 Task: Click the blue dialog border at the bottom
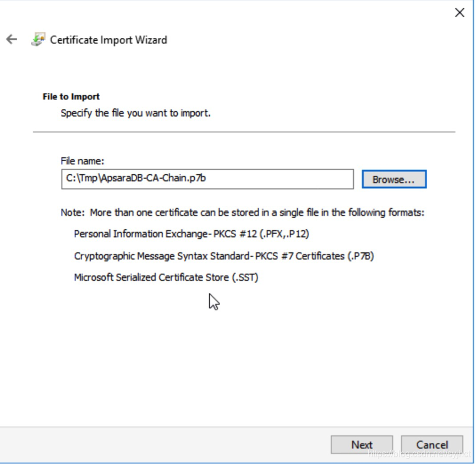pyautogui.click(x=238, y=462)
